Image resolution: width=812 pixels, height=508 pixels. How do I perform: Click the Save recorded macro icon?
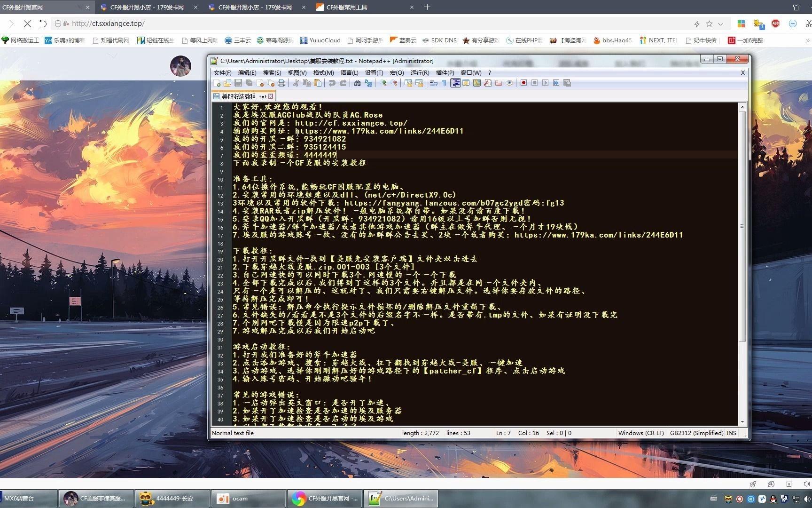click(567, 83)
